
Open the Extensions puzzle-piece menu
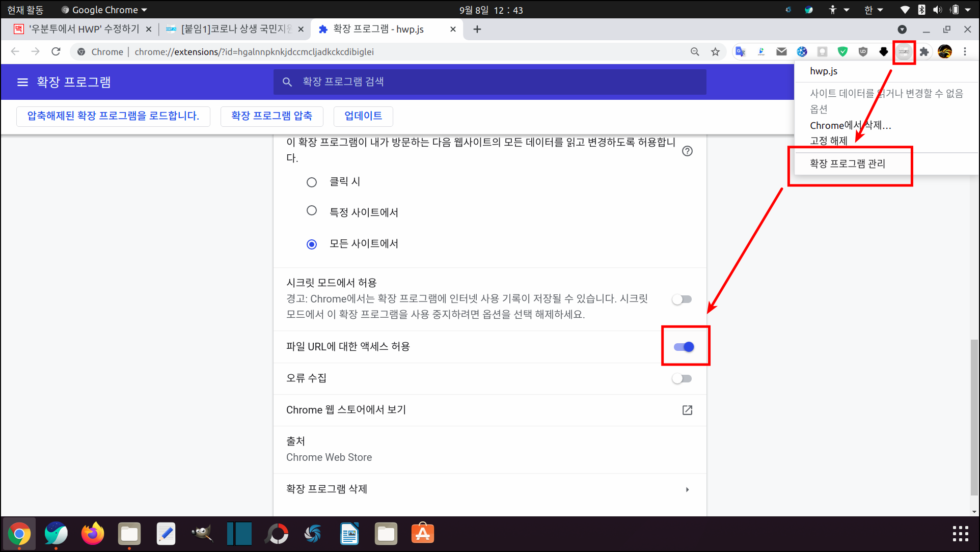click(x=924, y=52)
